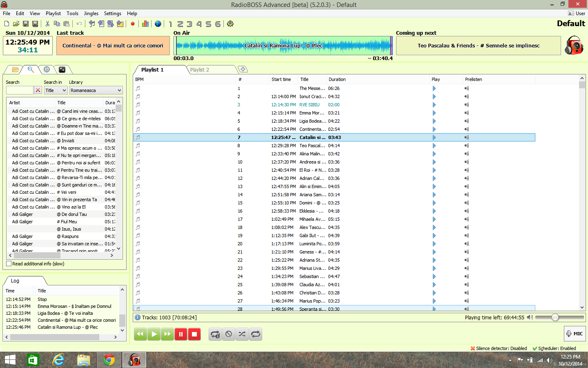Select player number 6 in toolbar
The width and height of the screenshot is (588, 368).
(x=218, y=24)
